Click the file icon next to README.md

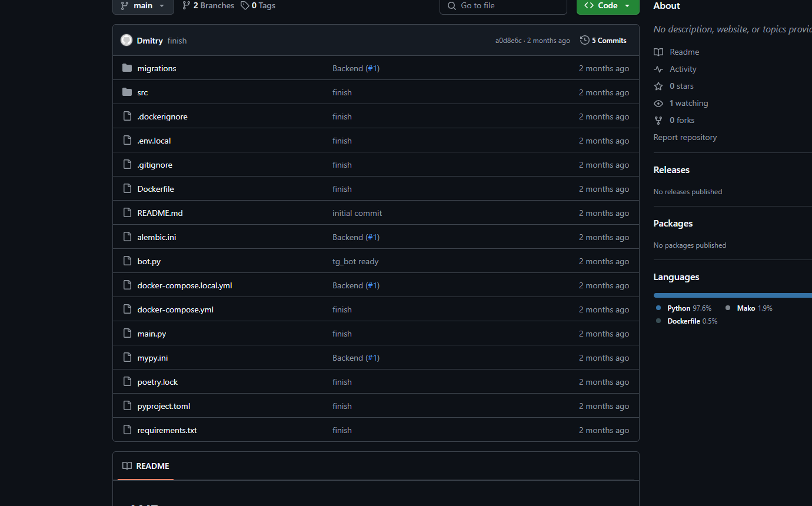tap(127, 213)
